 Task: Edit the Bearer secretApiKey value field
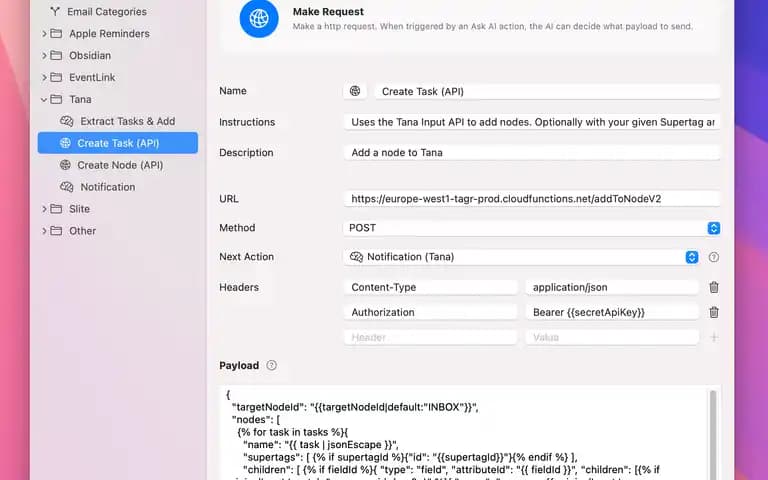point(612,312)
